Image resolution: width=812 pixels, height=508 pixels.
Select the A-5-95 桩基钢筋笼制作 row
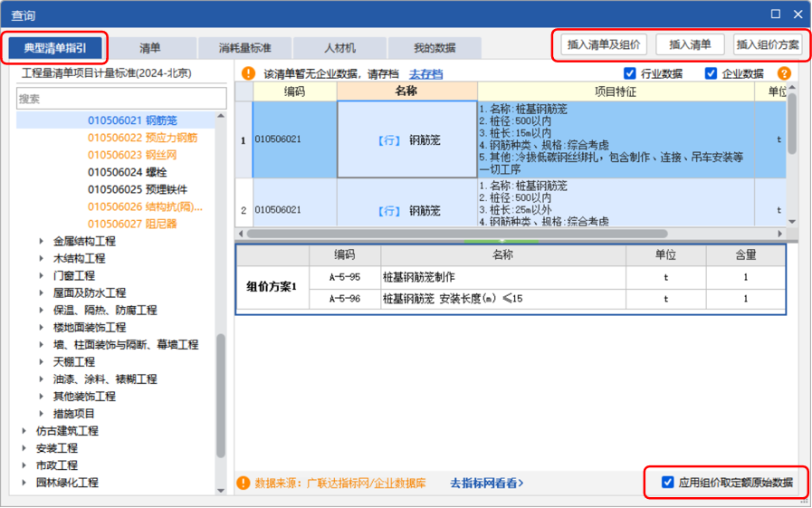click(548, 277)
